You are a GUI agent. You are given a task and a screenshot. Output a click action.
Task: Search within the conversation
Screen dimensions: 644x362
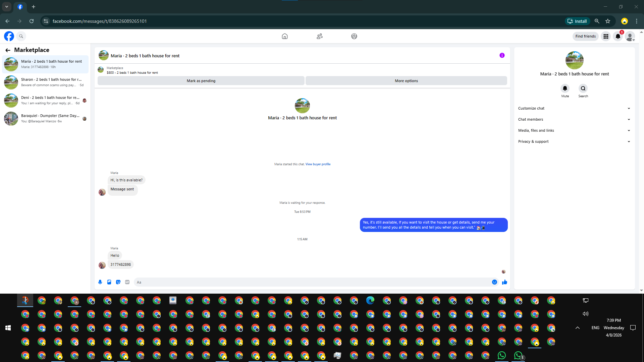coord(583,88)
